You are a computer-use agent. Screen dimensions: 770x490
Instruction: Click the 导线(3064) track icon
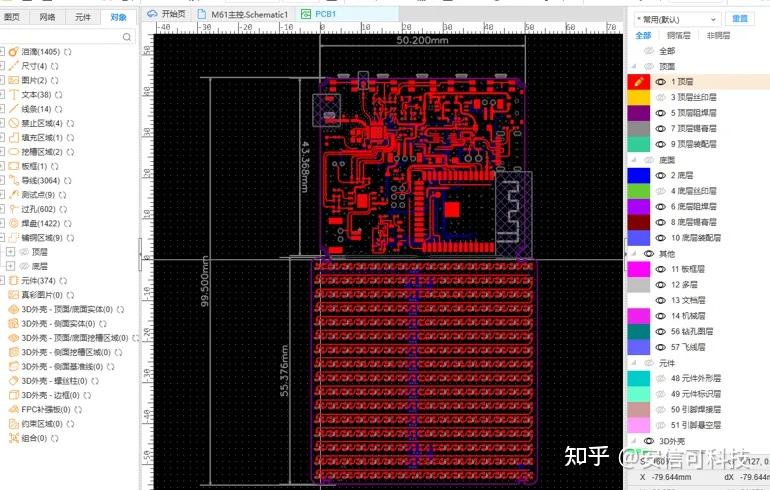pos(14,180)
